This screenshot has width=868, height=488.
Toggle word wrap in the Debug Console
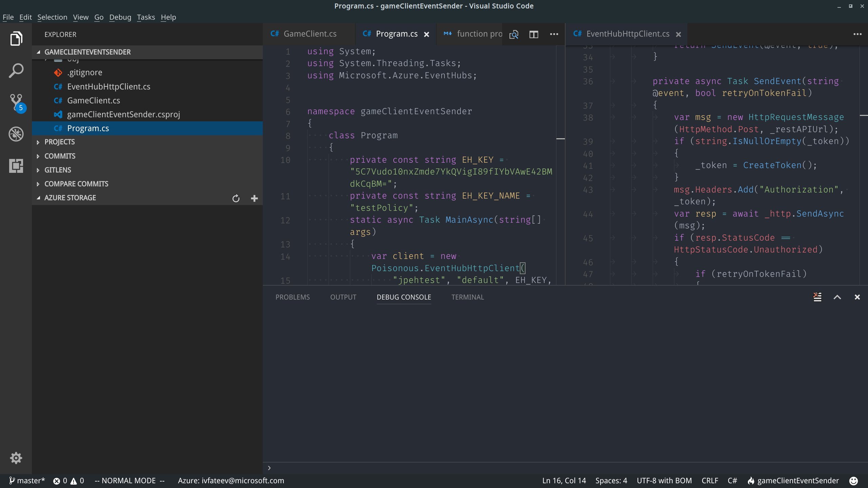point(817,297)
